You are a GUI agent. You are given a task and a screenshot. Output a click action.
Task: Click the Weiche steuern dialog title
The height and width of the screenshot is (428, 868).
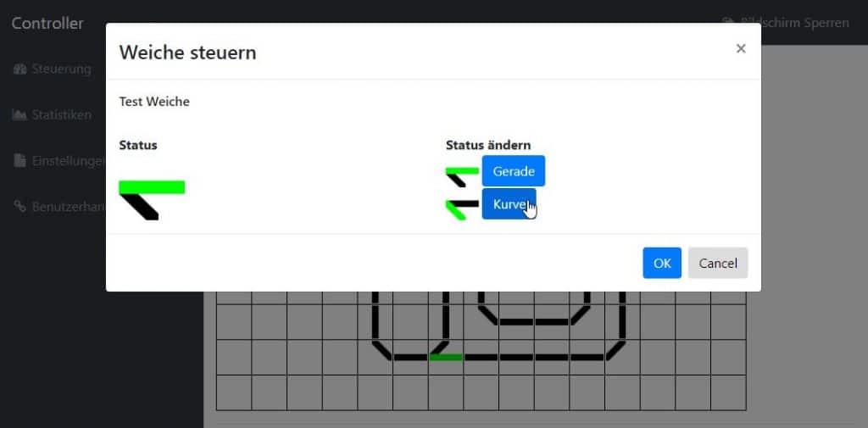click(x=187, y=53)
